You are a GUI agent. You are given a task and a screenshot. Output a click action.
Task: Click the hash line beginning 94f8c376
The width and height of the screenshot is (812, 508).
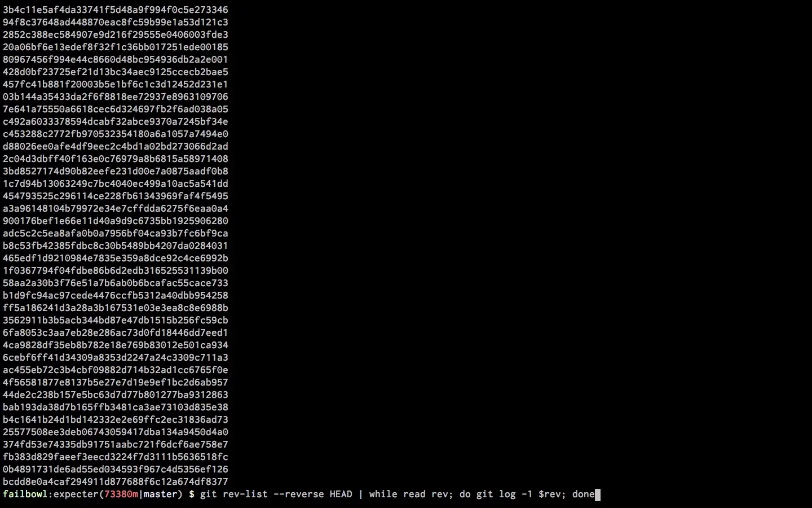tap(116, 22)
